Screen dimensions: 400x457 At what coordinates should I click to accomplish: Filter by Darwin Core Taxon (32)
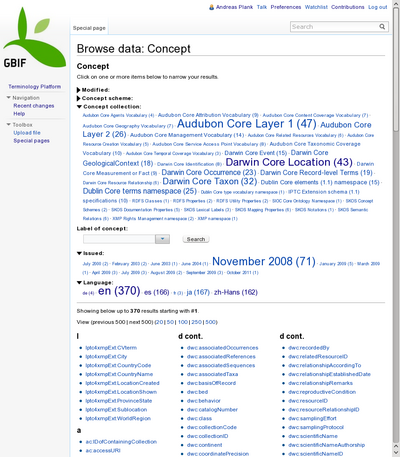(210, 181)
